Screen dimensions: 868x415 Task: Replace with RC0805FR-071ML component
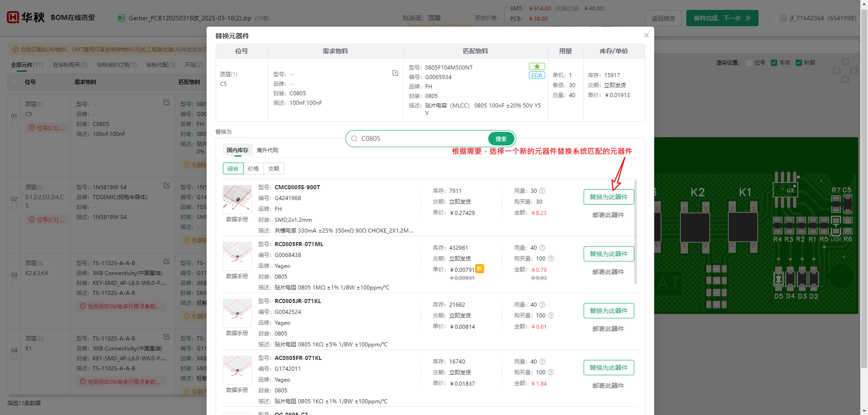tap(609, 254)
